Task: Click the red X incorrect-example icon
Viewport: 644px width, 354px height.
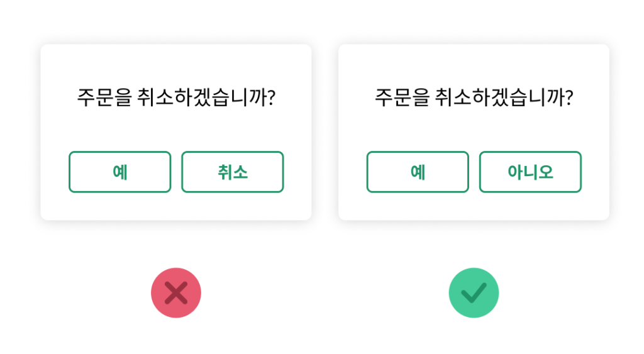Action: click(176, 293)
